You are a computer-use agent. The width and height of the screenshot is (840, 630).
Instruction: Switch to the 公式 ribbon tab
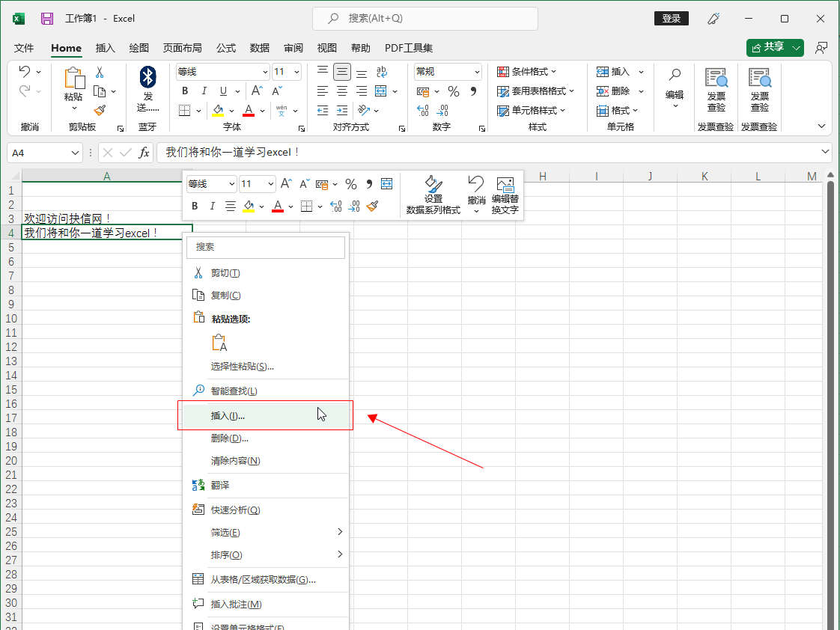coord(226,48)
